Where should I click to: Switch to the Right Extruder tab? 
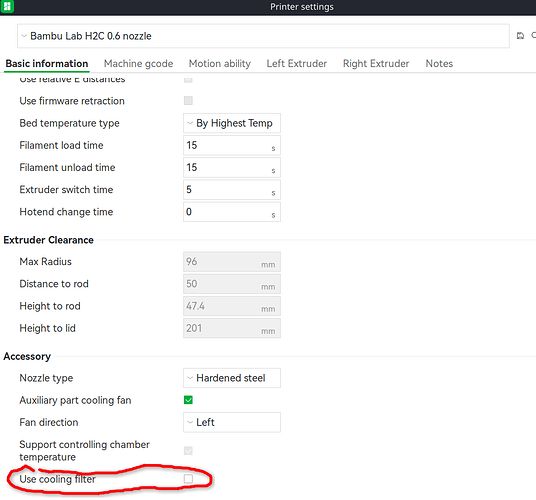pos(376,64)
